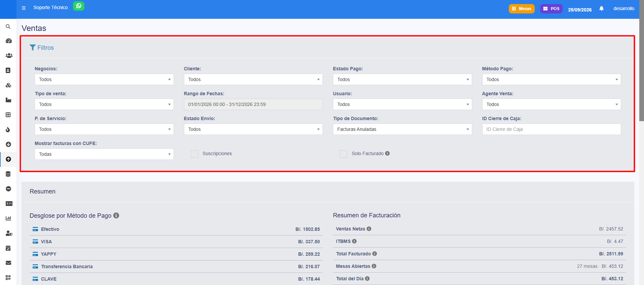644x285 pixels.
Task: Click the info icon beside Solo Facturado
Action: pyautogui.click(x=387, y=153)
